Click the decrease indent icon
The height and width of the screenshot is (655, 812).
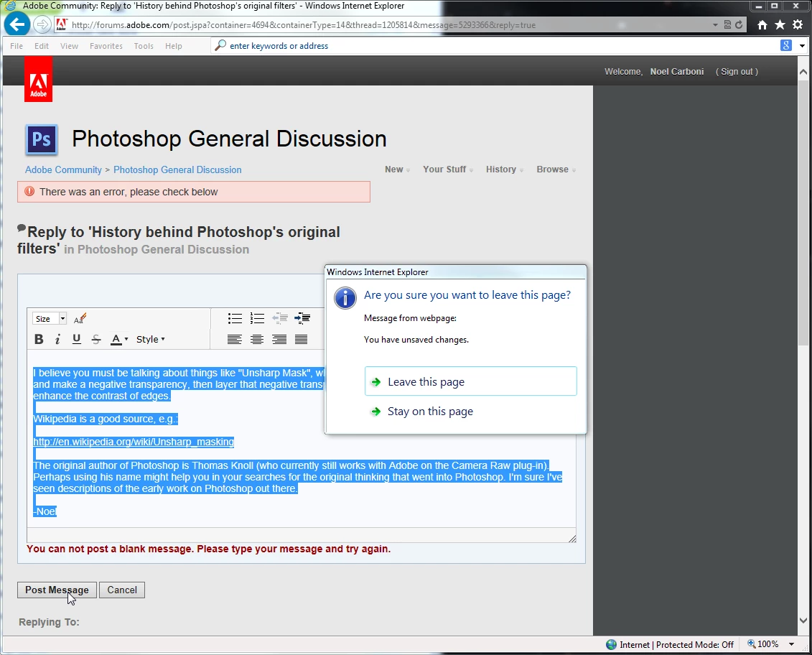tap(280, 318)
